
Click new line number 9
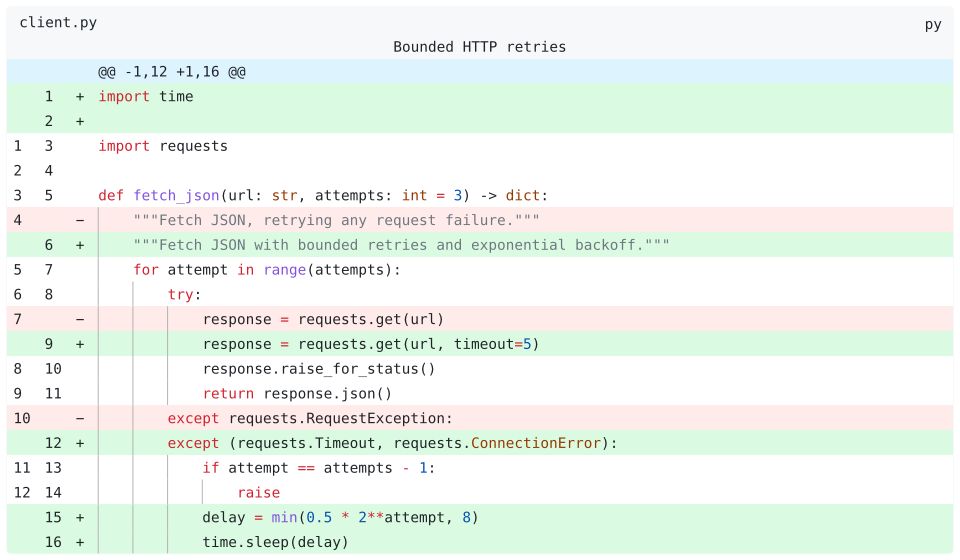click(x=49, y=344)
